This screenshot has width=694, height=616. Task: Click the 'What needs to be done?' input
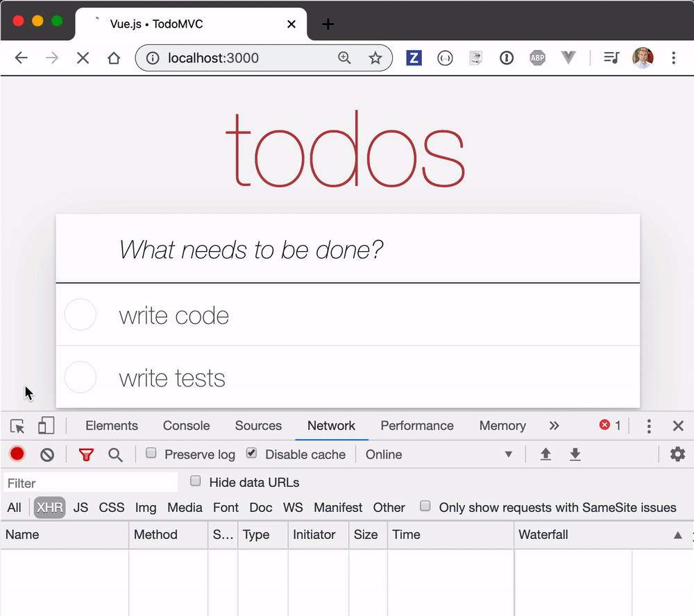coord(347,250)
